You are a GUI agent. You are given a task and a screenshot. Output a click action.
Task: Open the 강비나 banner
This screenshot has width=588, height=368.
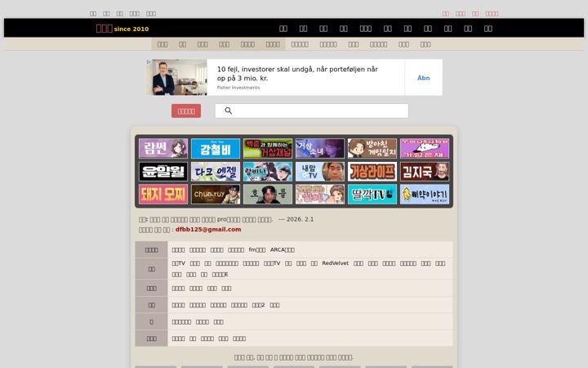[268, 172]
